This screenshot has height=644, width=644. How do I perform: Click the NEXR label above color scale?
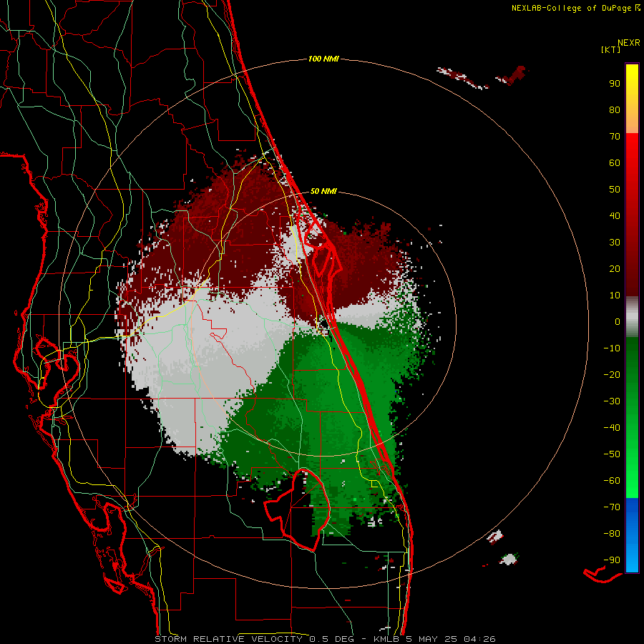point(629,43)
